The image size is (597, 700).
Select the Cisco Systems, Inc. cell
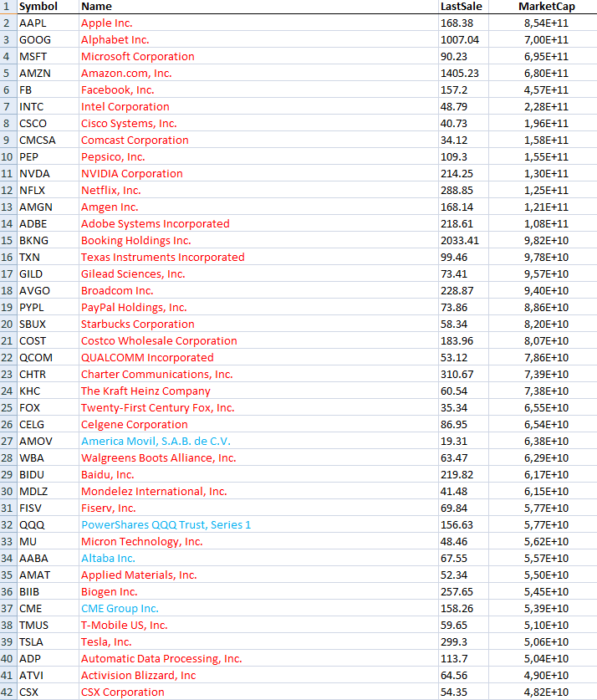click(259, 123)
